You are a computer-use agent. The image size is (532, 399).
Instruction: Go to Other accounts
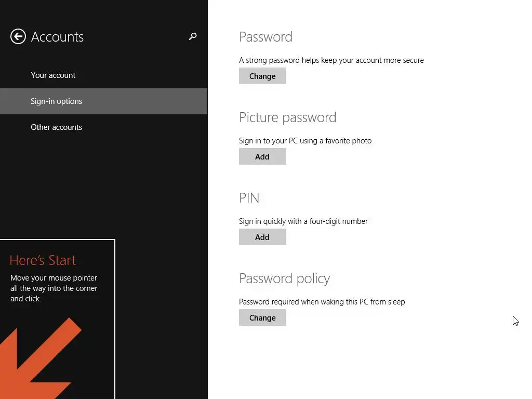pos(57,127)
